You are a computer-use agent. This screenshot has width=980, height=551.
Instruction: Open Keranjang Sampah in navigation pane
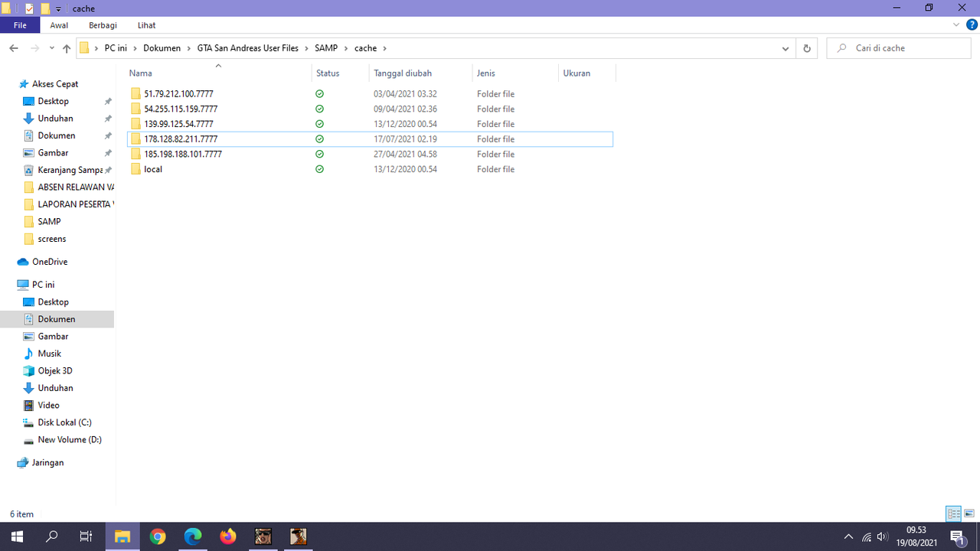pyautogui.click(x=70, y=170)
